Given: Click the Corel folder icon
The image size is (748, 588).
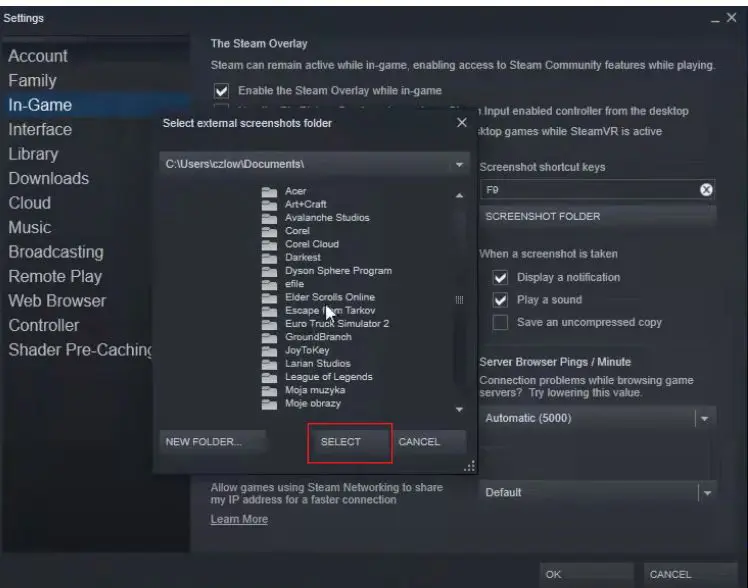Looking at the screenshot, I should [269, 231].
